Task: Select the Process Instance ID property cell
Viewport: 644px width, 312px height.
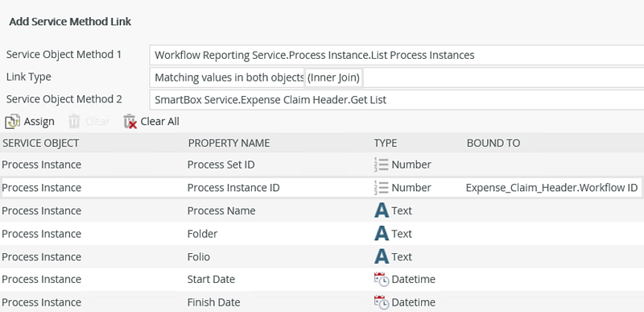Action: 233,188
